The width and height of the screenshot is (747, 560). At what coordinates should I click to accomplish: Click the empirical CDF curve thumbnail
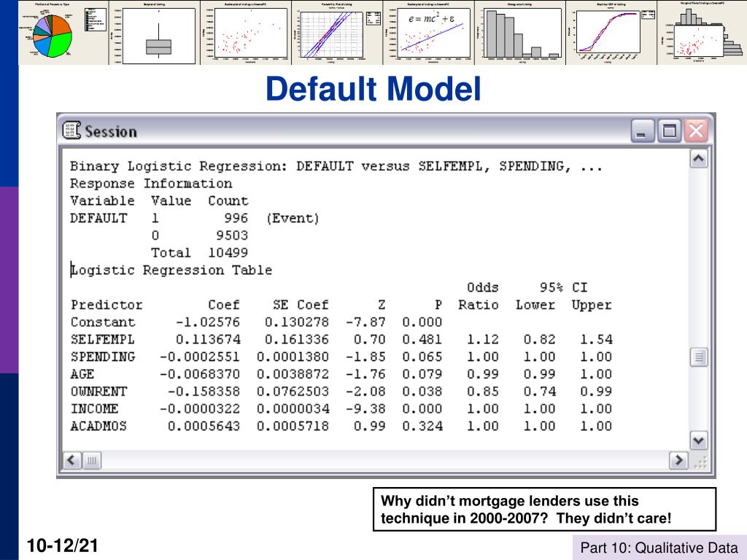pyautogui.click(x=612, y=32)
